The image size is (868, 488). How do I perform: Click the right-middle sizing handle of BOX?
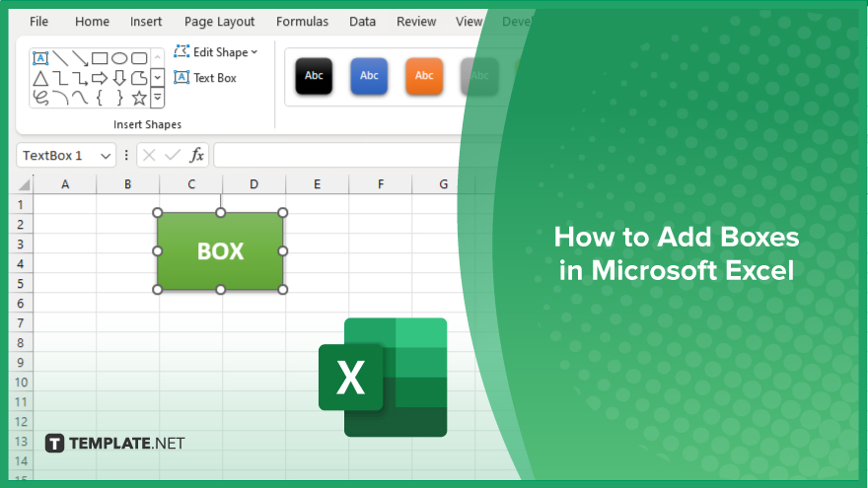coord(283,251)
